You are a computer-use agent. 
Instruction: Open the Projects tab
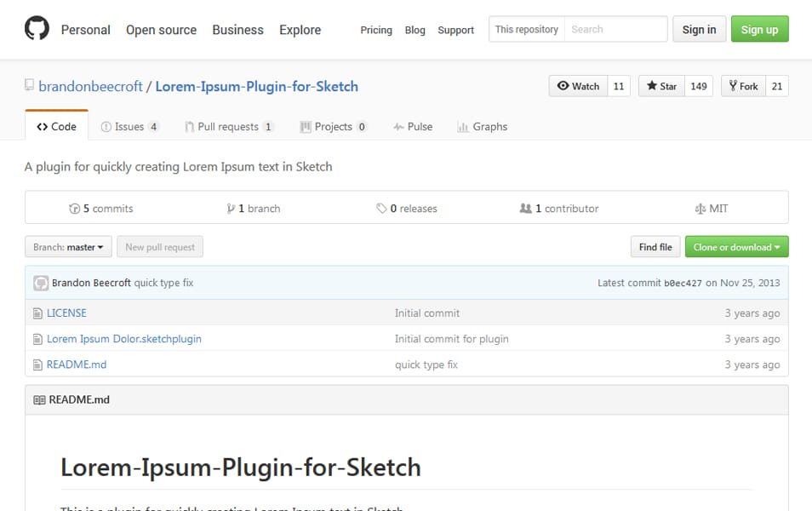pyautogui.click(x=334, y=126)
